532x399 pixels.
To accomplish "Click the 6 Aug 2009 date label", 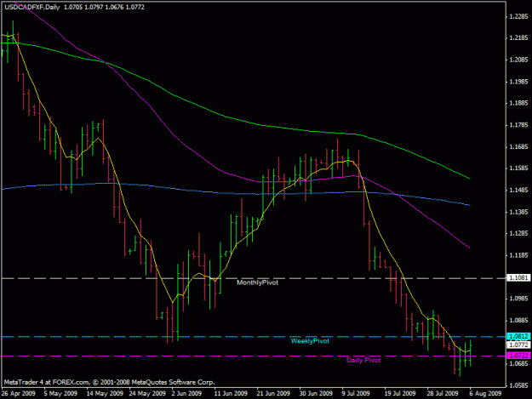I will tap(485, 394).
